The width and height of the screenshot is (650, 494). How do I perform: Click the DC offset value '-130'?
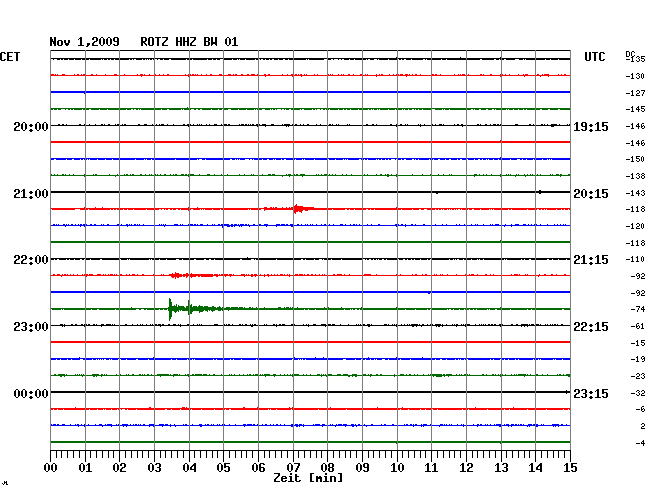(x=635, y=76)
